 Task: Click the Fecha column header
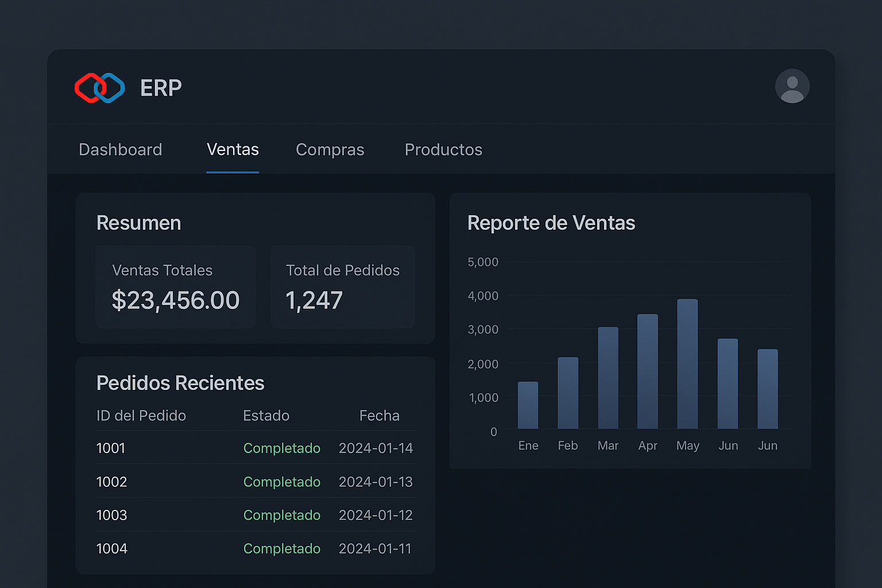380,415
